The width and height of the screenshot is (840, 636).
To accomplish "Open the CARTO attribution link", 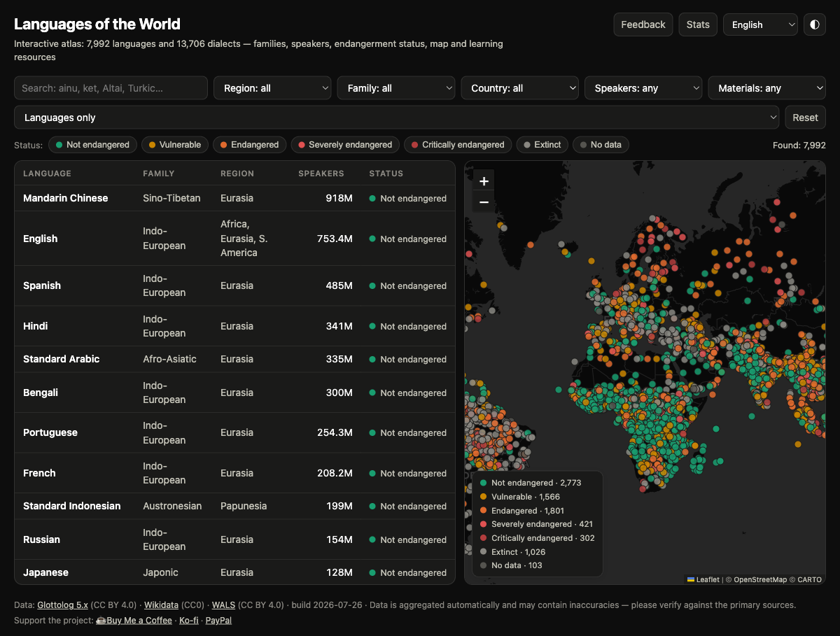I will (x=809, y=579).
